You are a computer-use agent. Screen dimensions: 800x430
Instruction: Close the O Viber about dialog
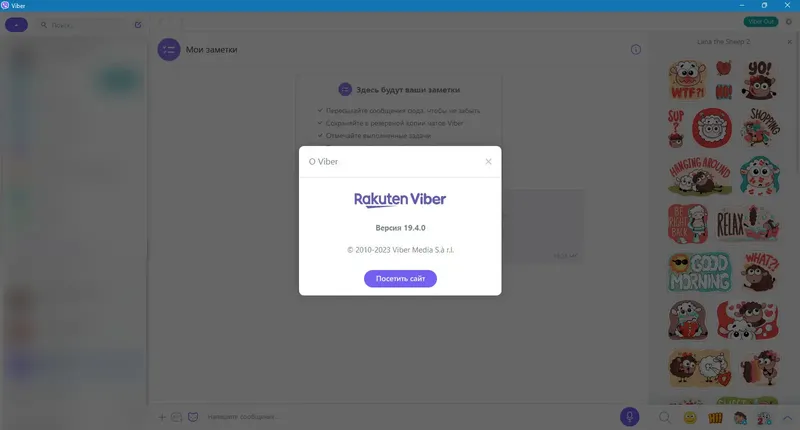click(x=488, y=162)
